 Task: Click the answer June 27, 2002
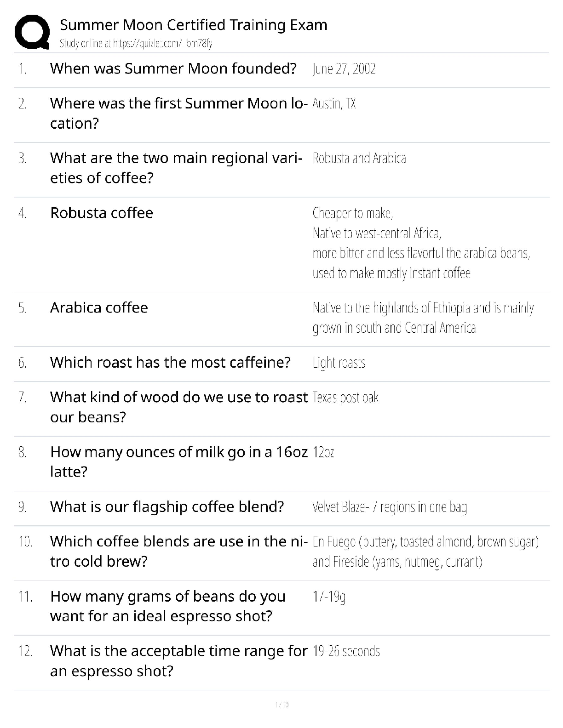pyautogui.click(x=344, y=69)
